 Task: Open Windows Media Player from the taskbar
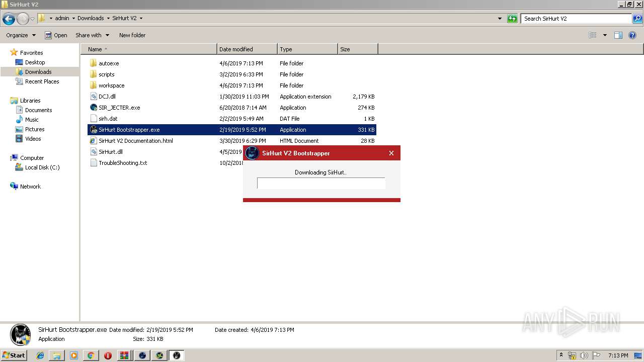pyautogui.click(x=74, y=355)
